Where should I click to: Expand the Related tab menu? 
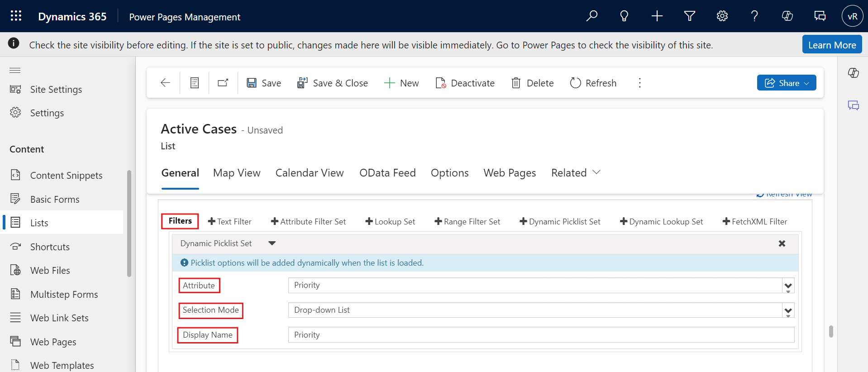click(x=576, y=173)
